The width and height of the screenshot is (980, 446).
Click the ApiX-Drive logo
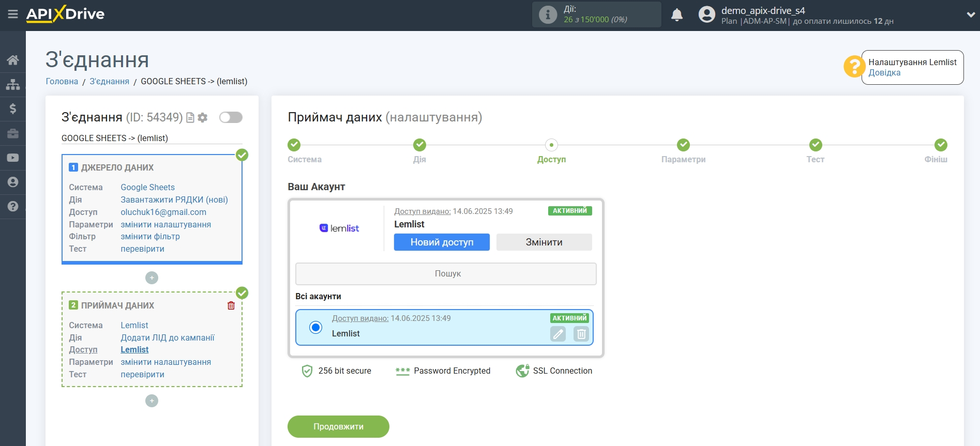(65, 14)
